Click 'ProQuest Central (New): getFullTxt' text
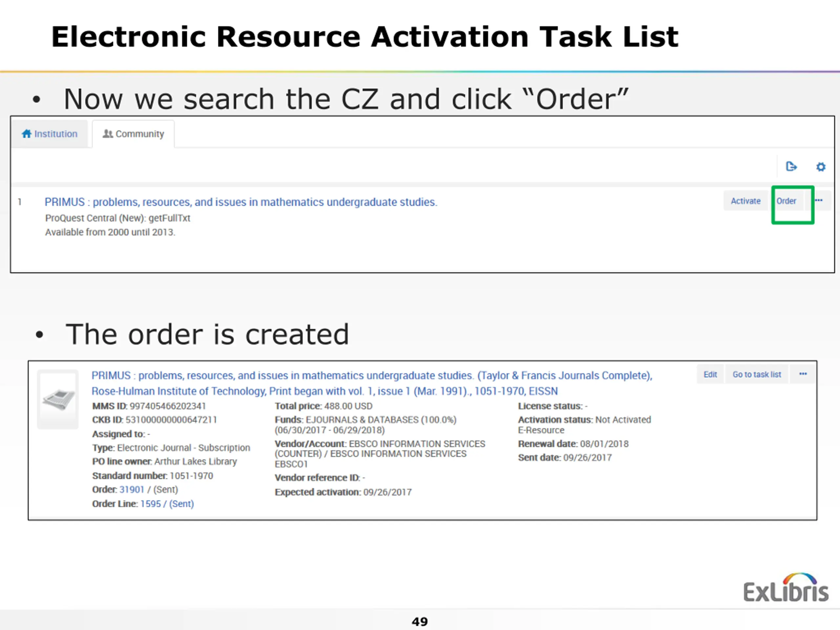840x630 pixels. (118, 218)
